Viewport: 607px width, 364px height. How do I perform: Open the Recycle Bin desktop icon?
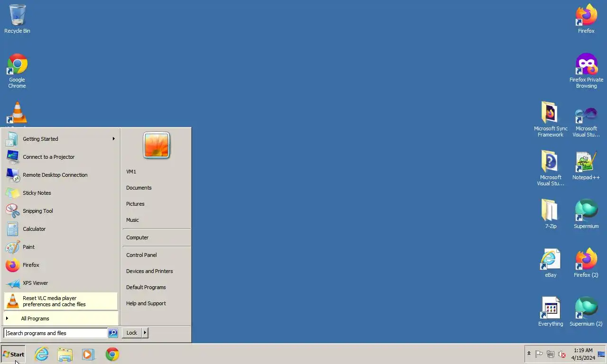(x=17, y=19)
